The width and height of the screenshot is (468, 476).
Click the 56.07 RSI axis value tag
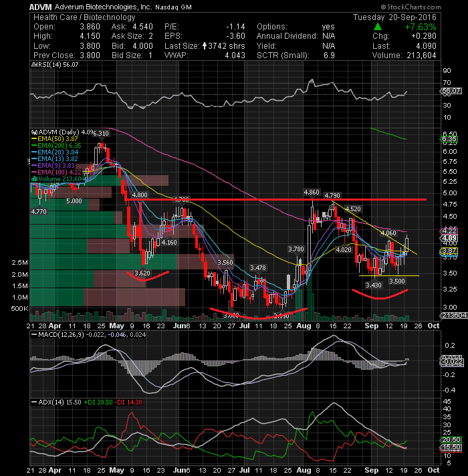[451, 91]
